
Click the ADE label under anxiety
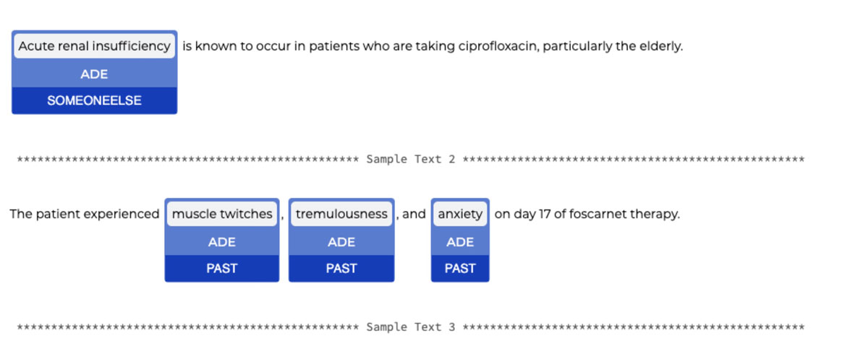point(460,242)
